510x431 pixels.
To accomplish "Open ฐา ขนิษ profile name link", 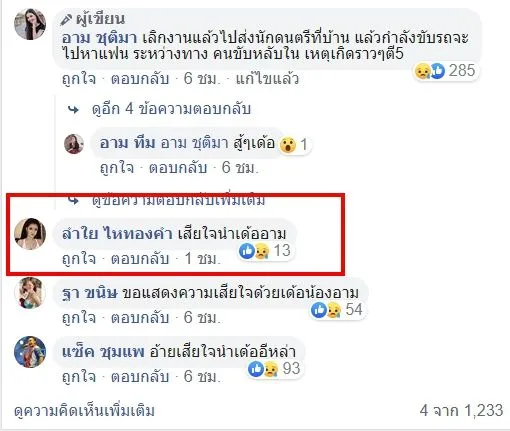I will (90, 293).
